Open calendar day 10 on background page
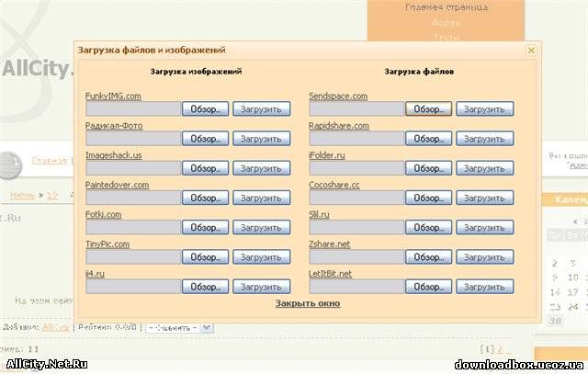588x374 pixels. click(572, 278)
